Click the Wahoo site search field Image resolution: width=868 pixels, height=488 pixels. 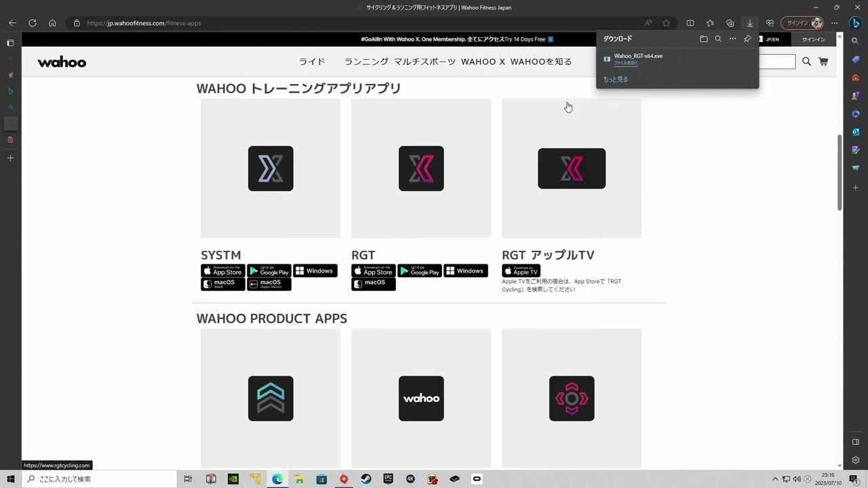point(776,62)
